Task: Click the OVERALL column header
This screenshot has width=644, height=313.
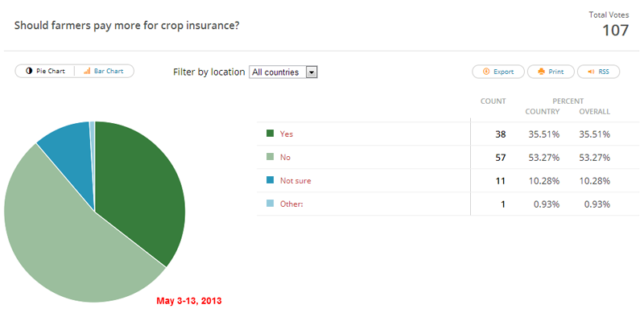Action: (594, 112)
